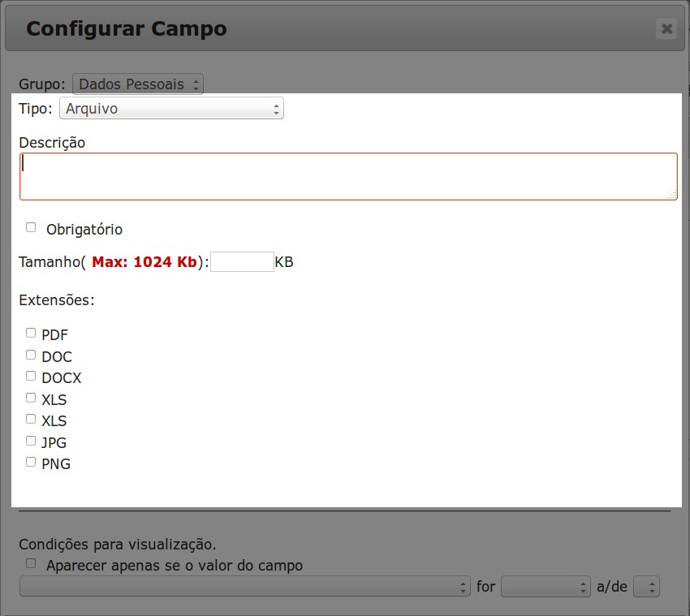Click the 'Configurar Campo' dialog title bar

point(325,29)
